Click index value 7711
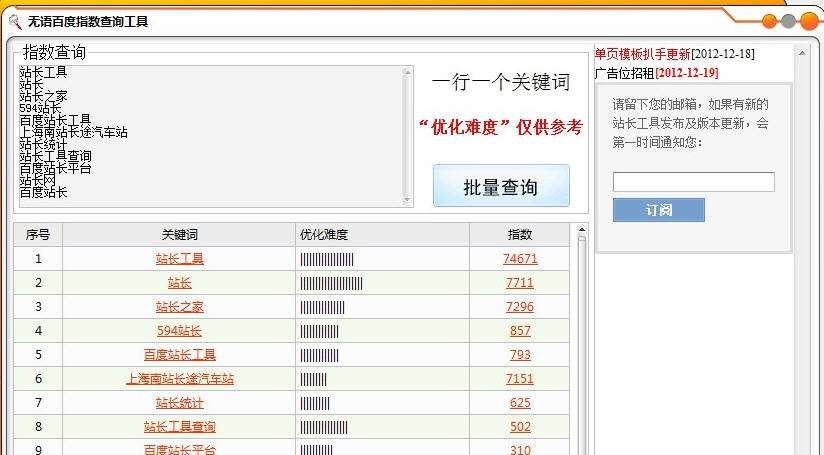Screen dimensions: 824x455 (x=520, y=283)
